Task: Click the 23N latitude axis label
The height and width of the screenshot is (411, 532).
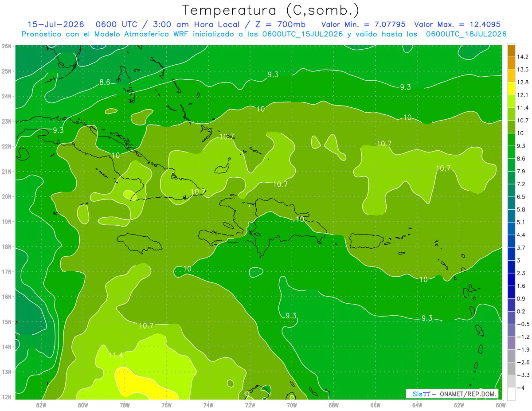Action: coord(7,121)
